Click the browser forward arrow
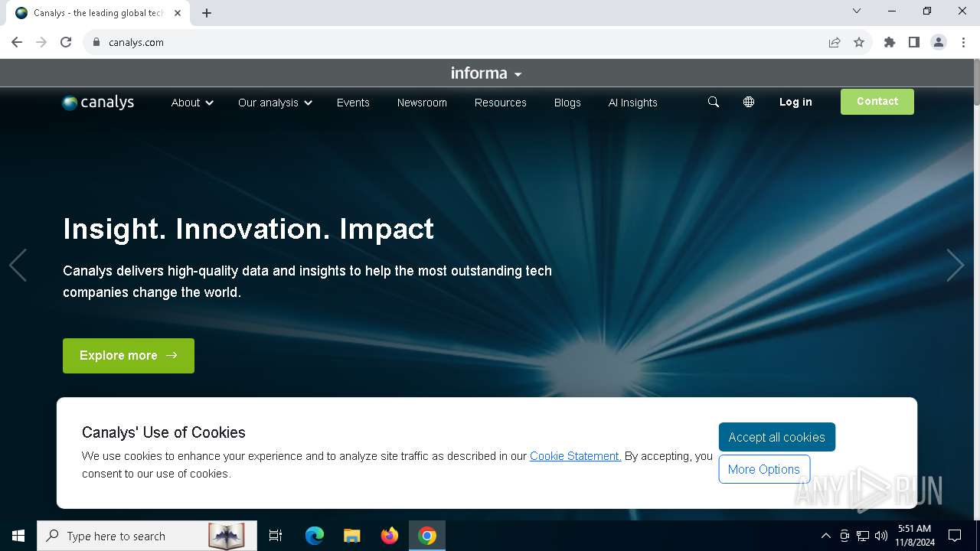The height and width of the screenshot is (551, 980). (x=41, y=42)
